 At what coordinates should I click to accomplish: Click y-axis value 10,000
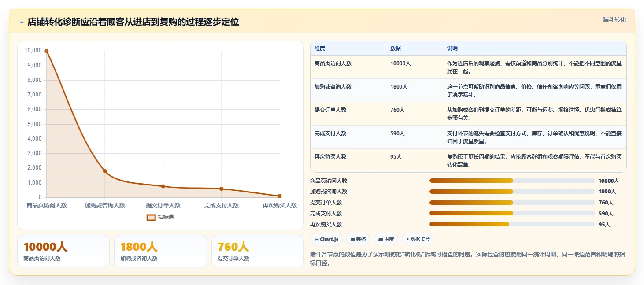click(33, 51)
